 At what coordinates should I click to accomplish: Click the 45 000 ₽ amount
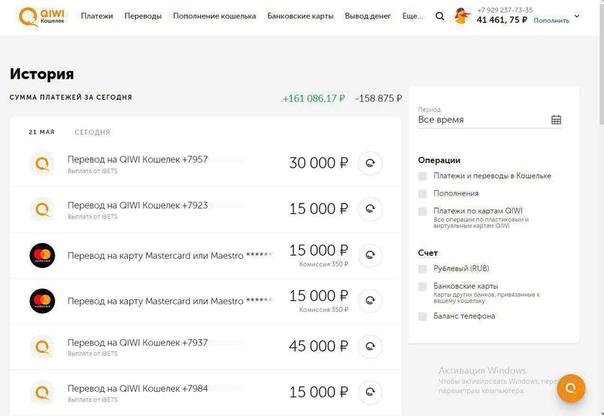point(319,346)
